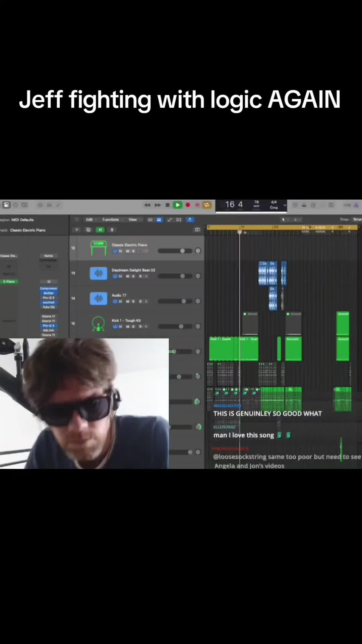Screen dimensions: 362x644
Task: Click the purple icon at toolbar end
Action: click(357, 205)
